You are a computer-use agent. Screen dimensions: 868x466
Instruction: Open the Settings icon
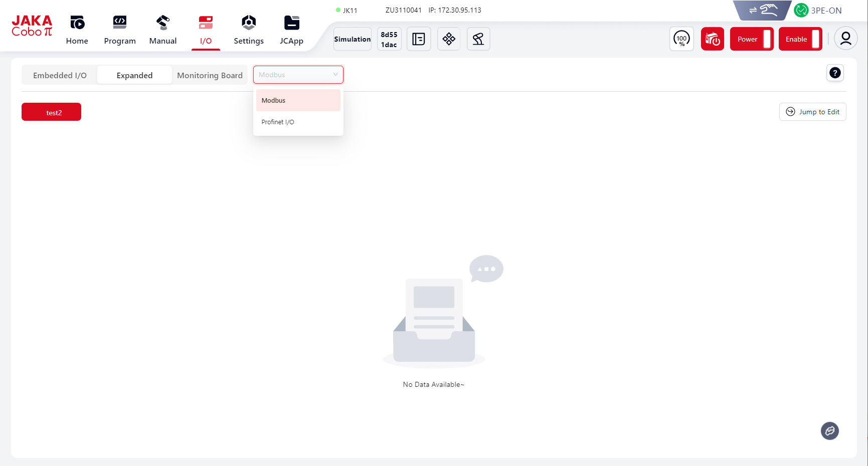pyautogui.click(x=248, y=23)
